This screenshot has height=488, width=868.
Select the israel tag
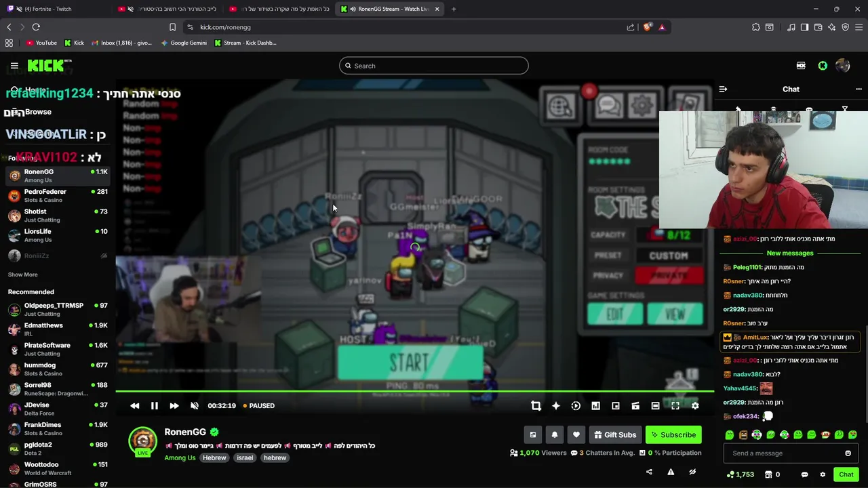click(x=245, y=457)
